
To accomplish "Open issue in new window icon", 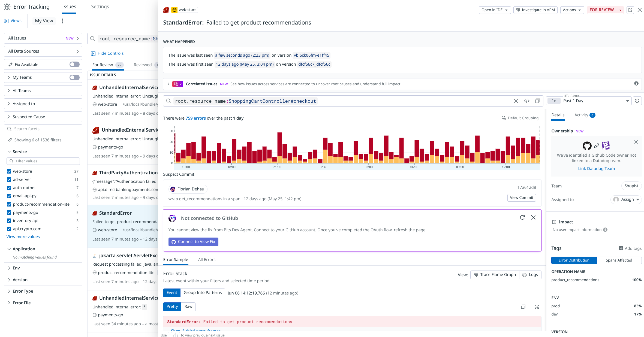I will click(630, 10).
